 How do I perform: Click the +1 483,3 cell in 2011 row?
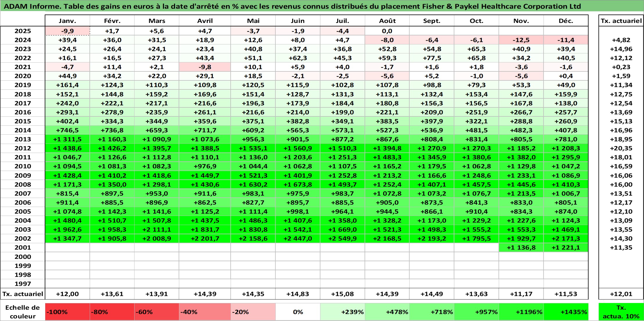(x=387, y=157)
